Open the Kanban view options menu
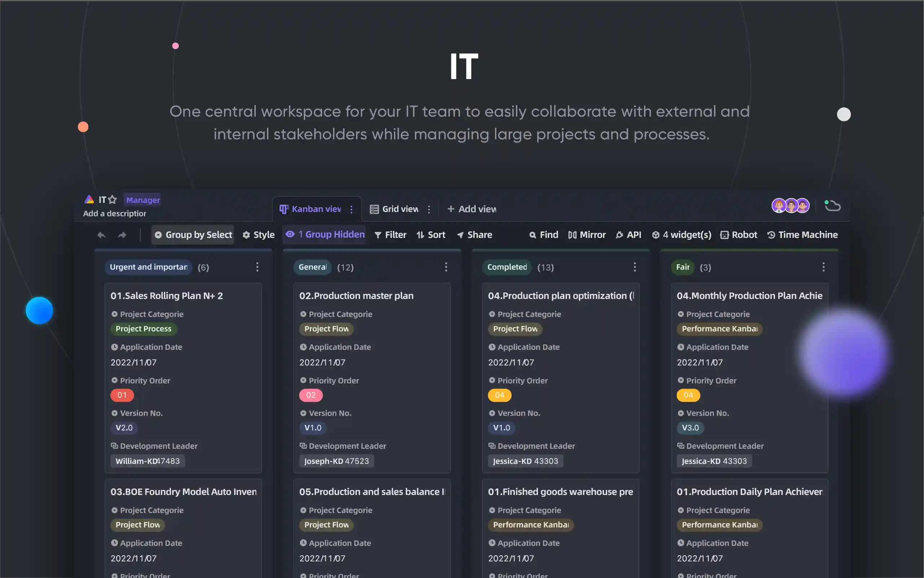Screen dimensions: 924x578 [x=351, y=209]
